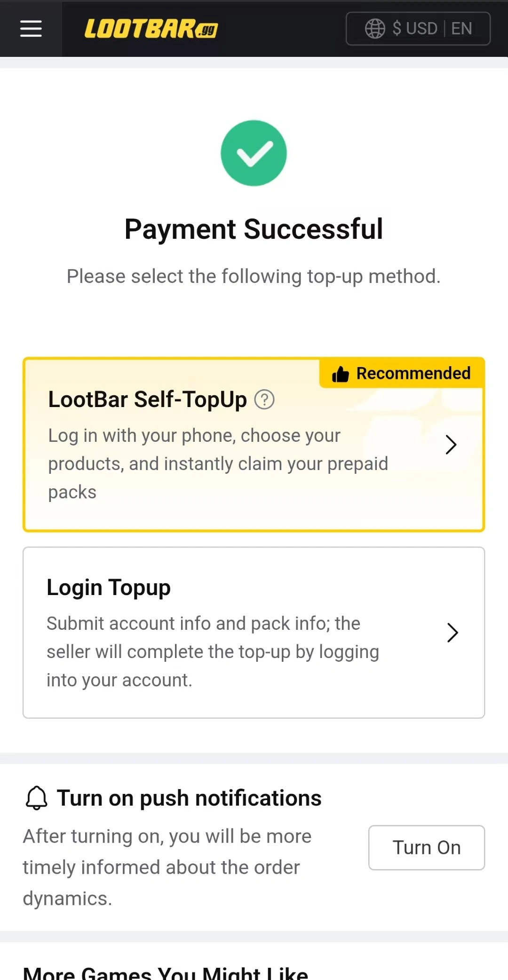Expand LootBar Self-TopUp using its right arrow
The image size is (508, 980).
[x=451, y=445]
